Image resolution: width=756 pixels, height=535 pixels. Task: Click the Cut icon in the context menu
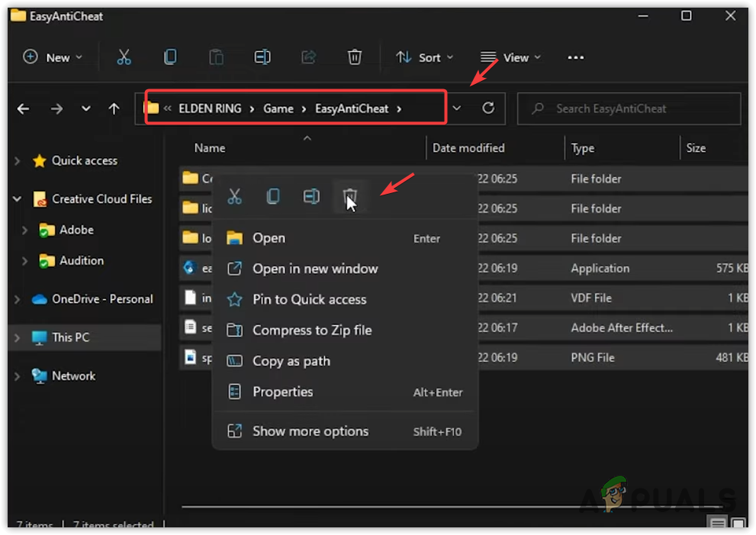coord(235,197)
